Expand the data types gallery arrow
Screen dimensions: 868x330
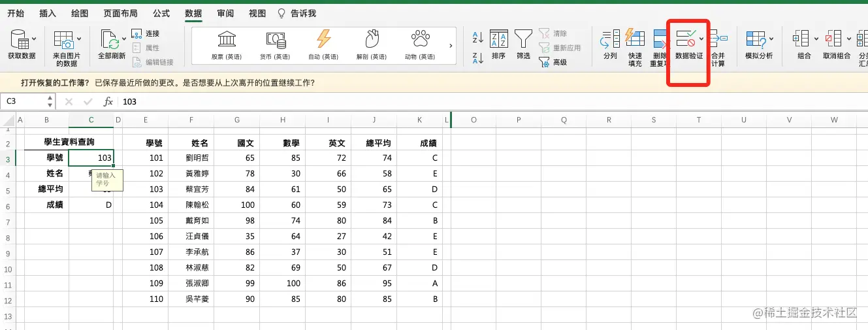pos(451,46)
